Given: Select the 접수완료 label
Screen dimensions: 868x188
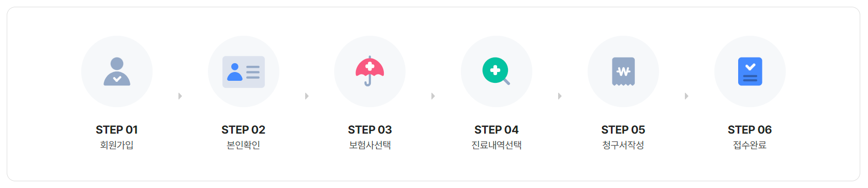Looking at the screenshot, I should [x=750, y=145].
